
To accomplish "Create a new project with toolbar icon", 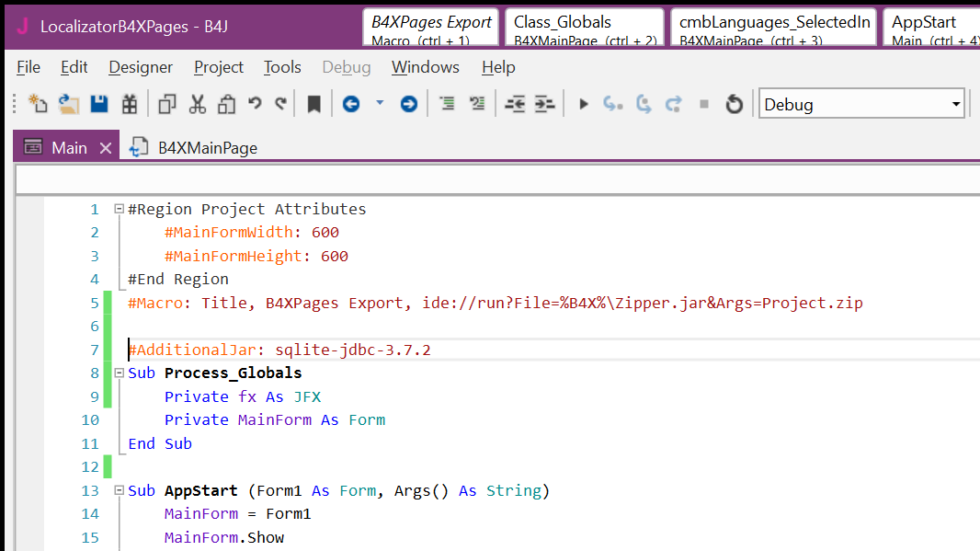I will point(38,104).
